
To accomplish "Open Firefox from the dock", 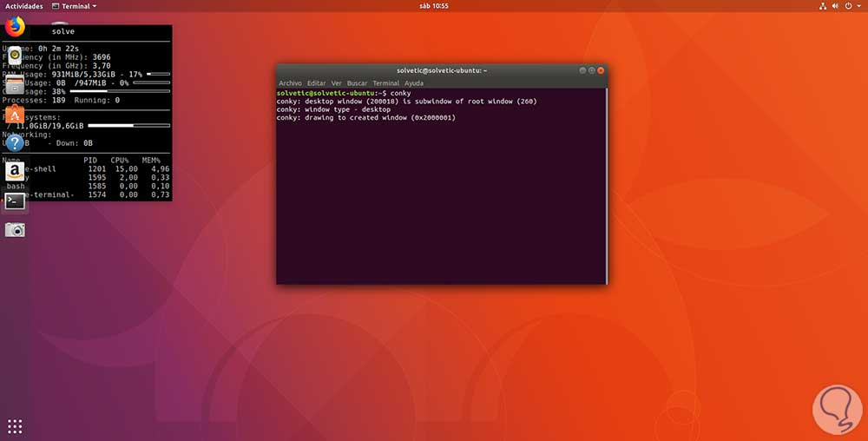I will pyautogui.click(x=15, y=26).
